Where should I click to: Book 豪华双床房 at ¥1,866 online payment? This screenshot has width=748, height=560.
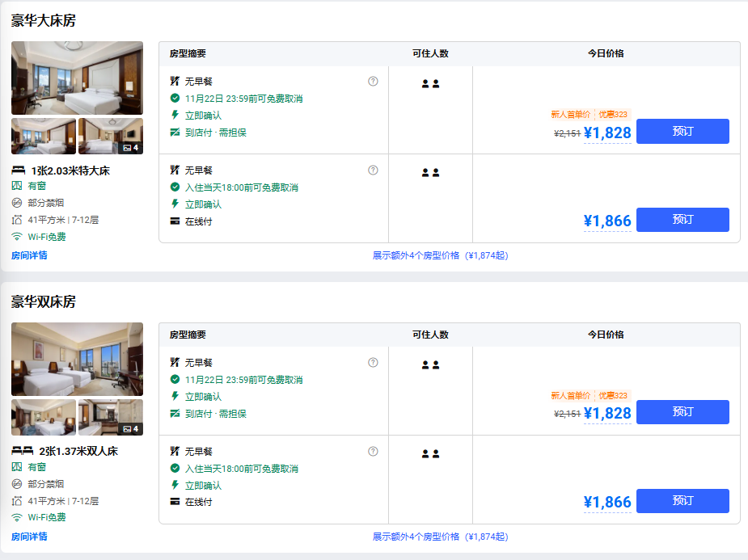[682, 501]
